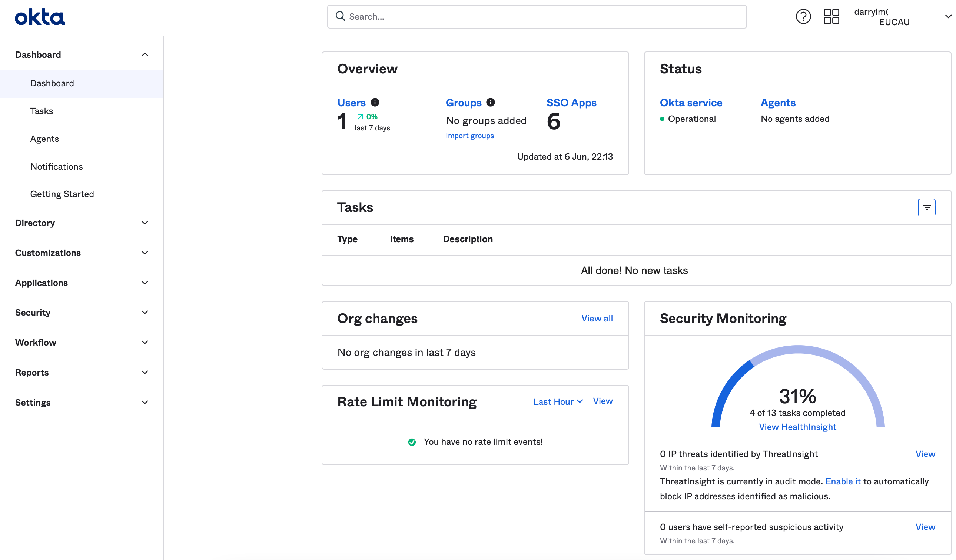Open View HealthInsight link
Image resolution: width=956 pixels, height=560 pixels.
click(x=797, y=427)
